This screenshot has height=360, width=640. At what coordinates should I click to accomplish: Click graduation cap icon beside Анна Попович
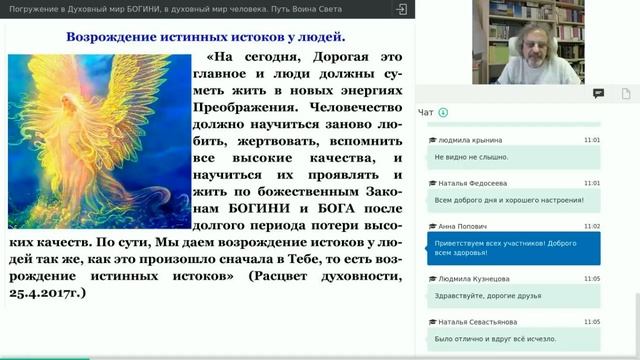point(433,226)
